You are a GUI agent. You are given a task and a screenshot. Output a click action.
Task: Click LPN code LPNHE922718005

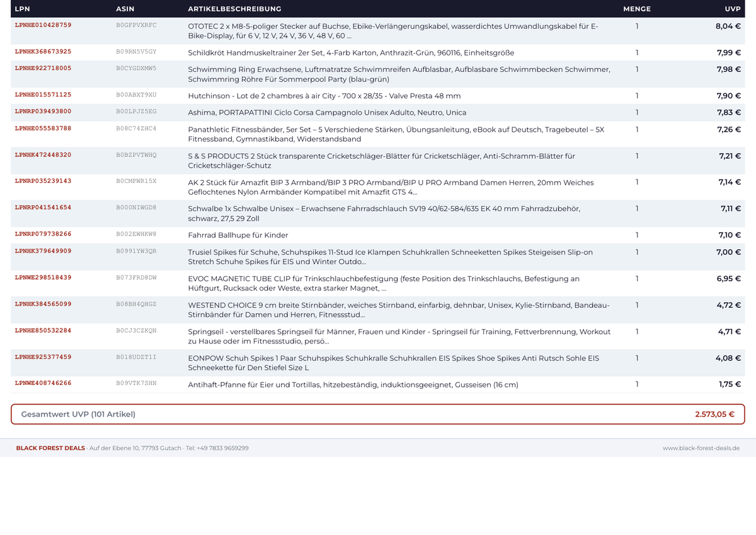[43, 68]
